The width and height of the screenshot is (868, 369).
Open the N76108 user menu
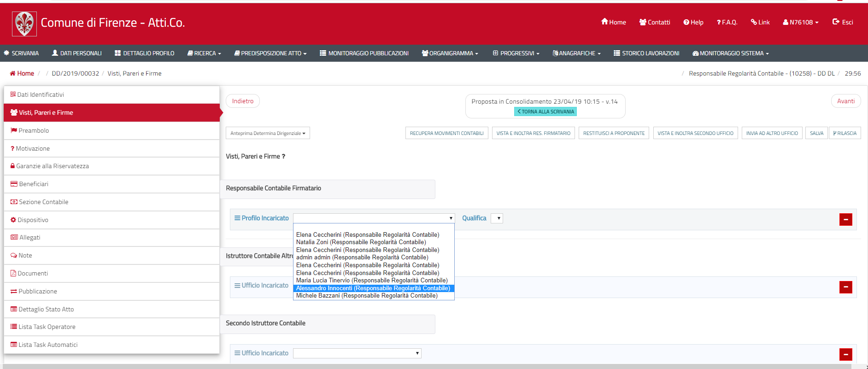click(801, 22)
